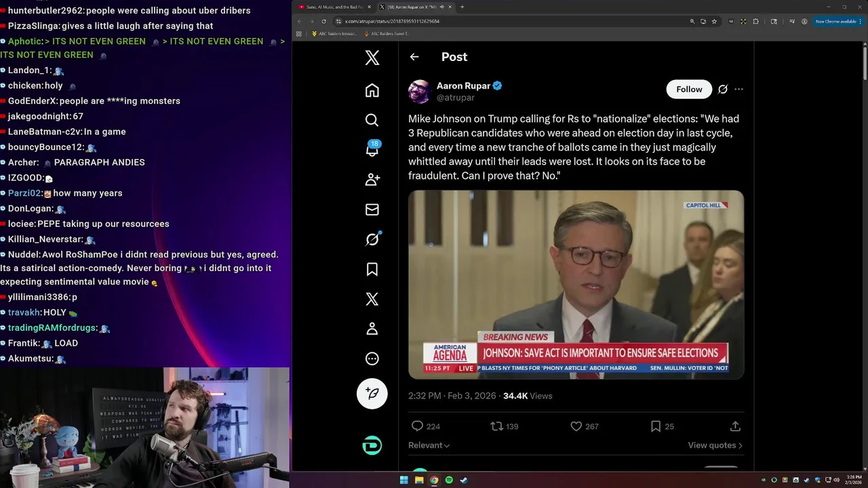This screenshot has width=868, height=488.
Task: Open Messages envelope icon
Action: (x=372, y=209)
